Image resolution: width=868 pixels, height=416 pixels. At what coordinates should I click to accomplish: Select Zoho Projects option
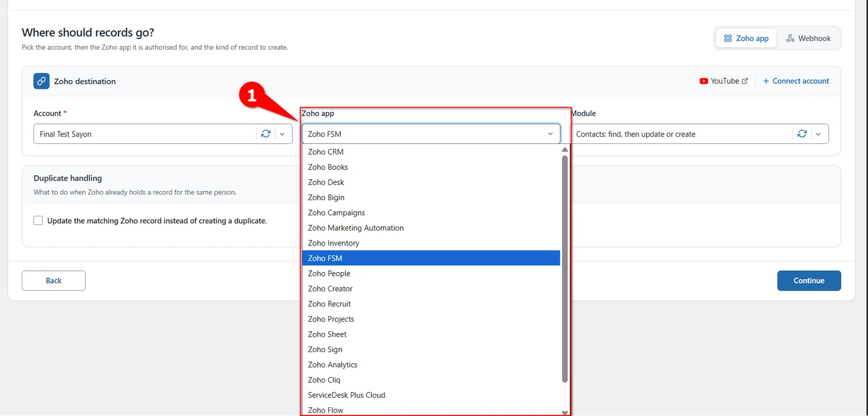431,319
